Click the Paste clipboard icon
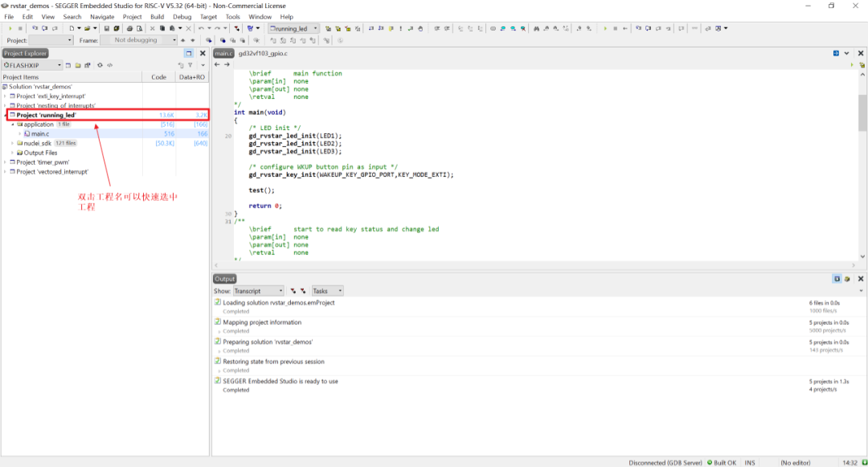This screenshot has width=868, height=467. coord(173,28)
